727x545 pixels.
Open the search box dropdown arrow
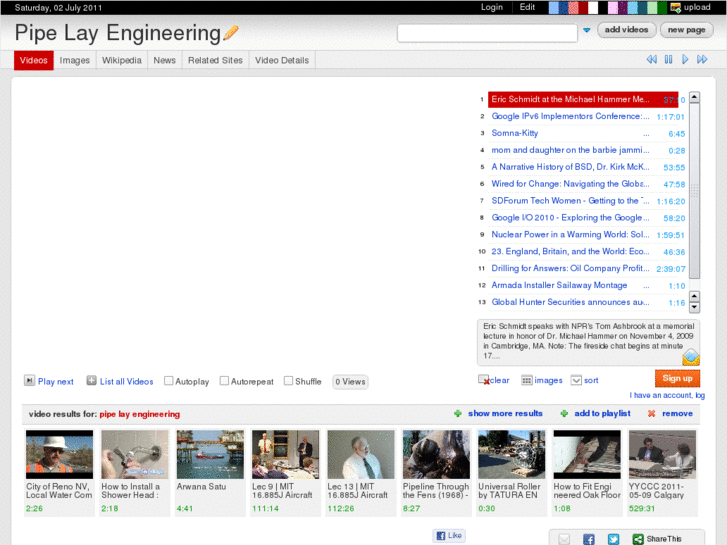pos(587,31)
